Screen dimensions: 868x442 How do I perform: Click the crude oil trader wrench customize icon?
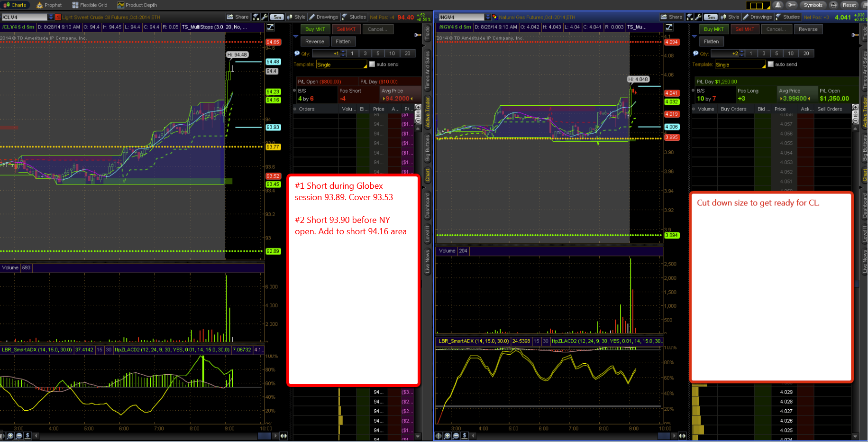click(418, 35)
